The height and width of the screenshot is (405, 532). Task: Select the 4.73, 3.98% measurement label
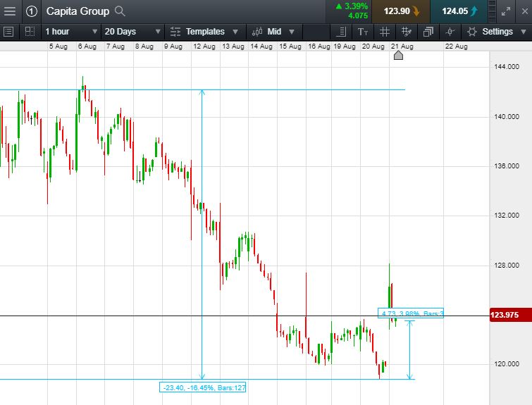tap(411, 313)
